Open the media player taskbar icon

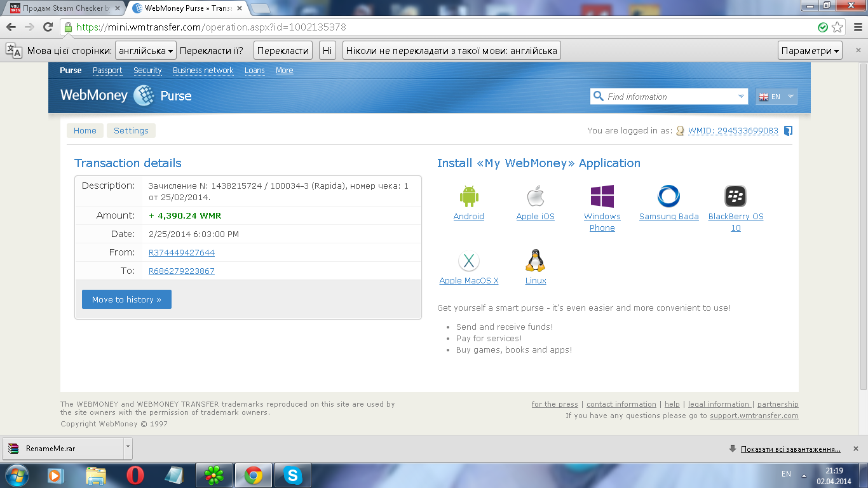coord(55,475)
